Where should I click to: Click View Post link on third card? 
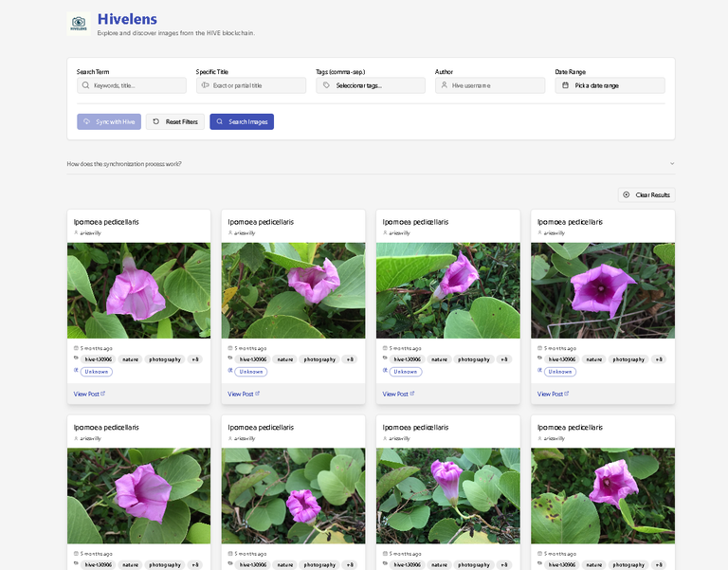click(x=398, y=394)
